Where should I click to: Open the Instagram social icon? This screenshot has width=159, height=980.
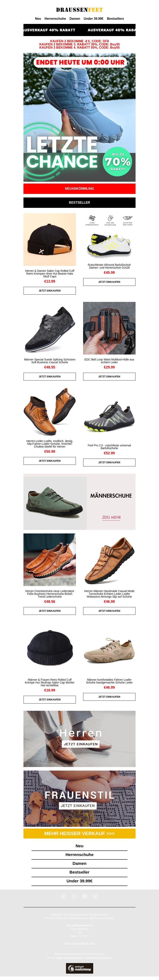(x=85, y=896)
